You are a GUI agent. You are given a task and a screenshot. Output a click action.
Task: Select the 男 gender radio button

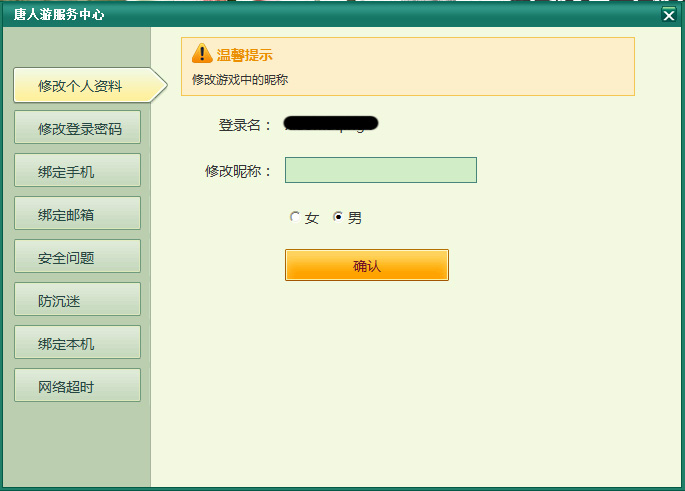pyautogui.click(x=338, y=217)
